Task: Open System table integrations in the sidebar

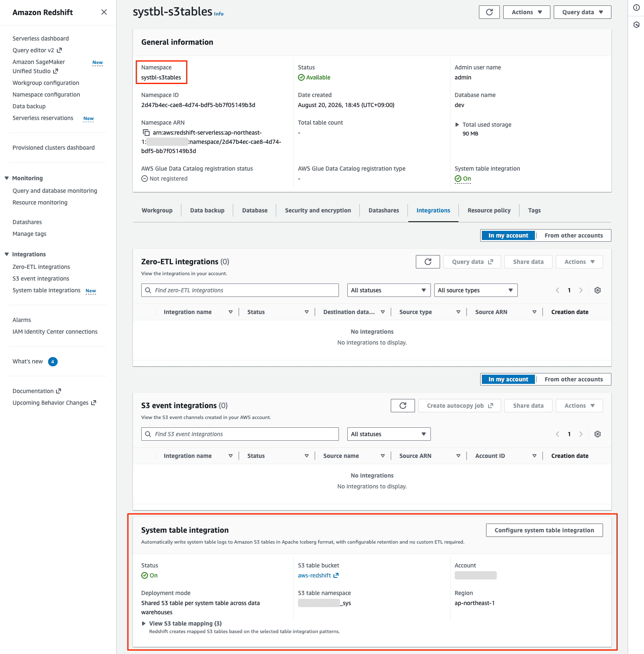Action: 46,290
